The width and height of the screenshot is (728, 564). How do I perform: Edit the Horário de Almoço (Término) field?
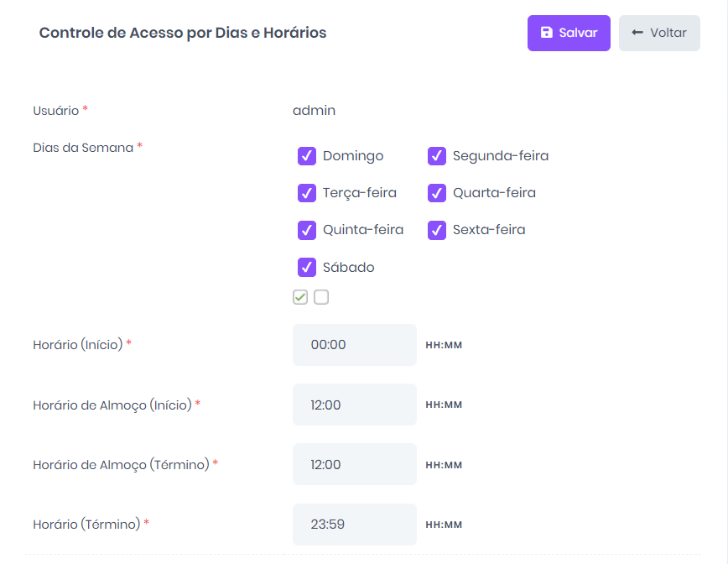point(355,464)
